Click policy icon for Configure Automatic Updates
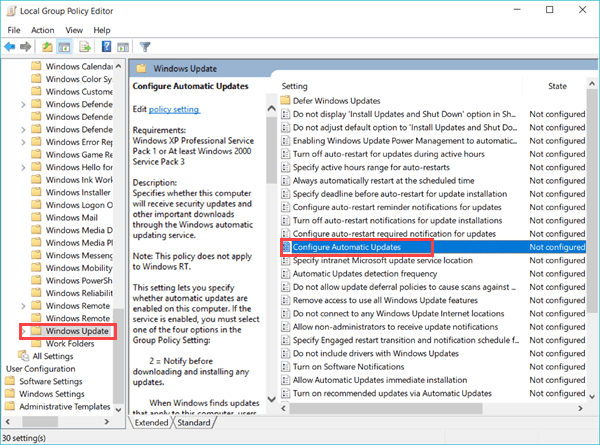The width and height of the screenshot is (600, 445). tap(286, 247)
